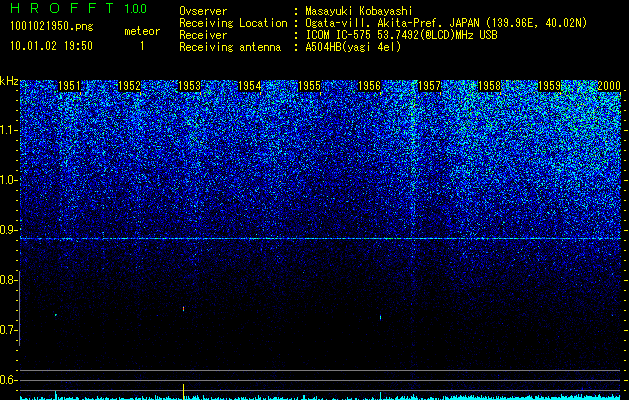Click the 'Receiving Location' field label
629x400 pixels.
pyautogui.click(x=233, y=23)
